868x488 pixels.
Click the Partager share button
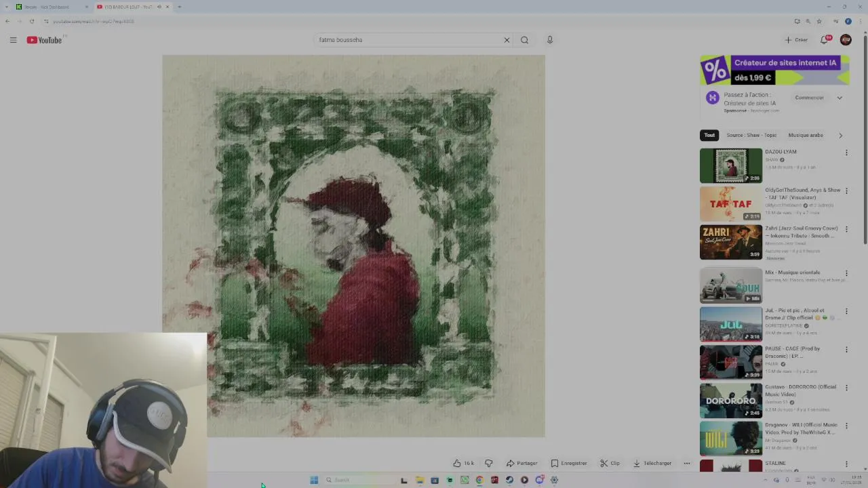[521, 464]
